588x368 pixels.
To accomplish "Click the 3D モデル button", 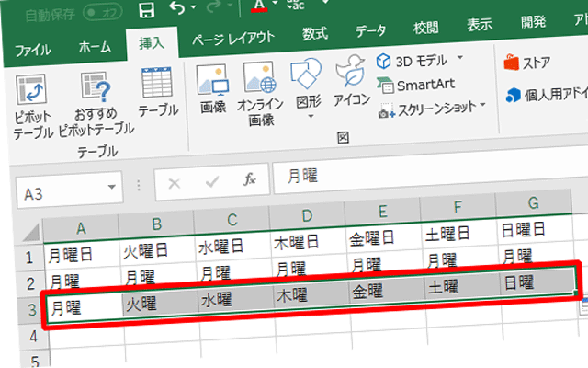I will [x=412, y=61].
